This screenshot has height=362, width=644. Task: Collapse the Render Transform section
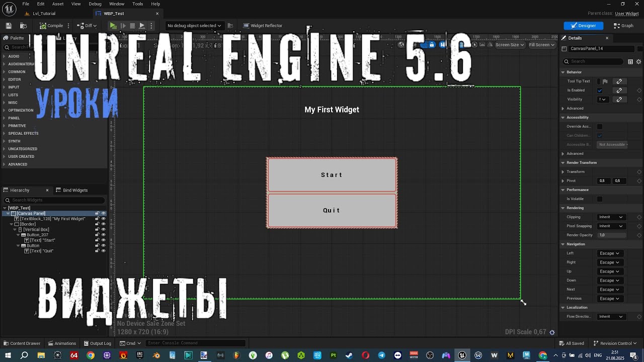(x=563, y=163)
